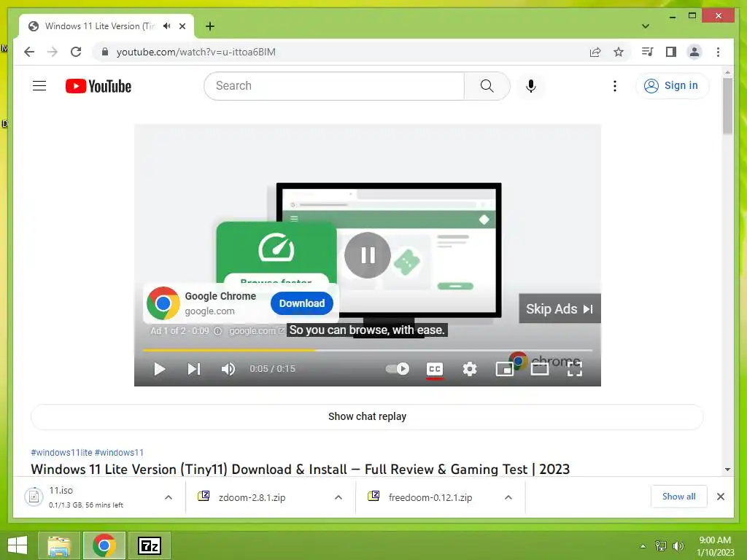This screenshot has width=747, height=560.
Task: Enter full screen video
Action: coord(575,368)
